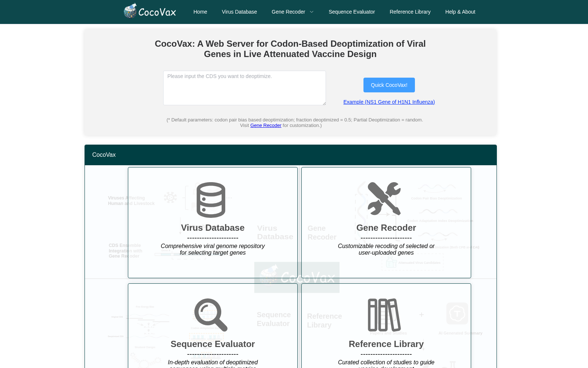Load the NS1 Gene H1N1 example link

389,102
